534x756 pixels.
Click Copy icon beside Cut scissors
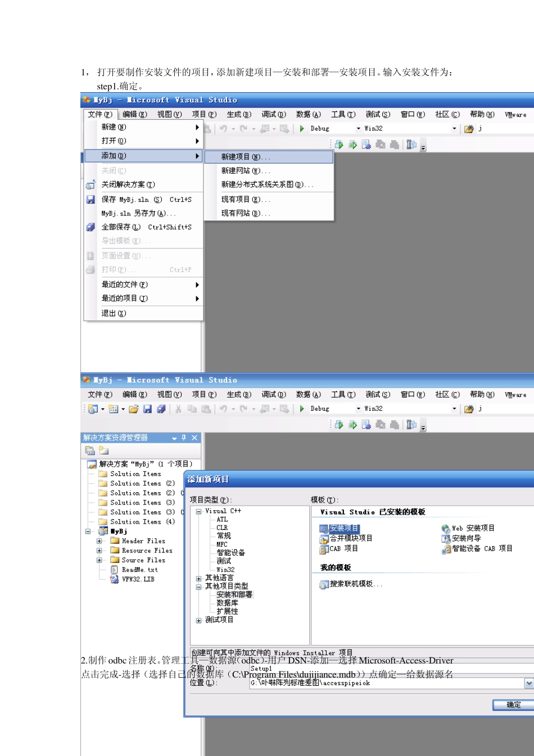[192, 409]
